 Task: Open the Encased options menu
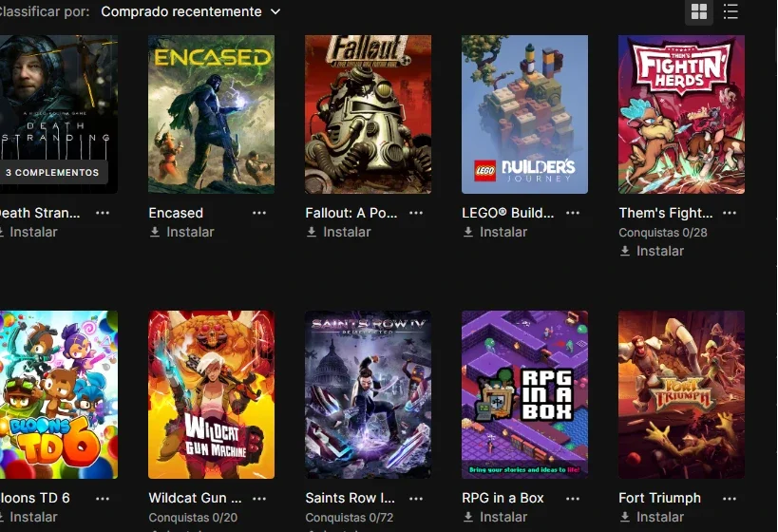(x=259, y=213)
